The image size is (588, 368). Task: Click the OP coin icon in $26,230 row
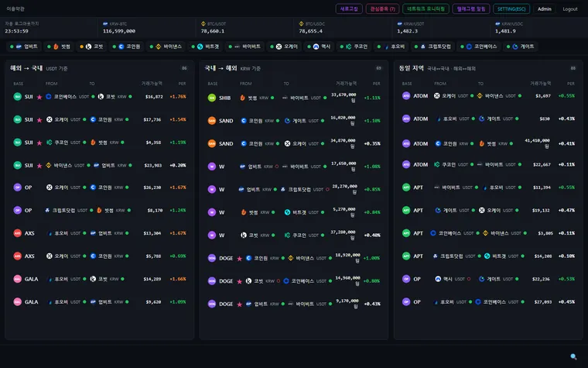point(18,187)
